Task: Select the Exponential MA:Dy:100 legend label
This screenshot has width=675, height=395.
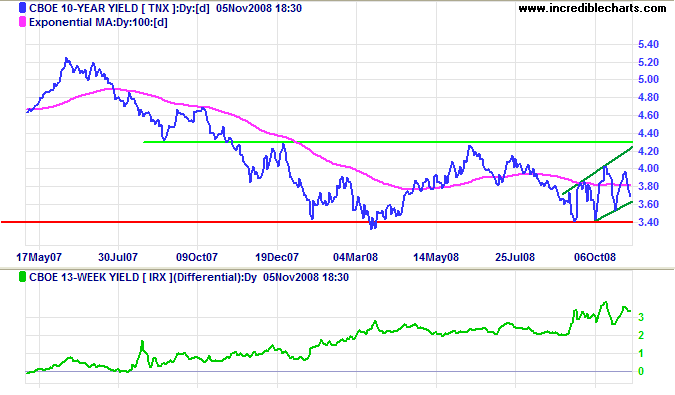Action: coord(98,22)
